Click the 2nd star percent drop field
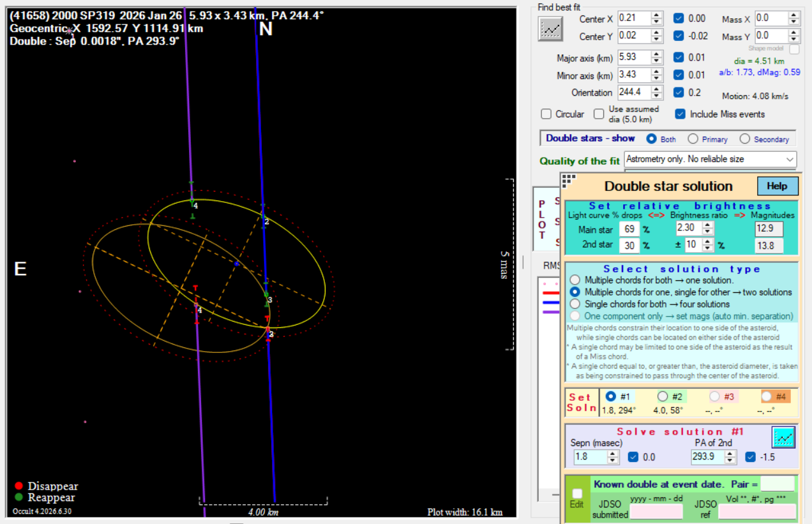 tap(628, 244)
